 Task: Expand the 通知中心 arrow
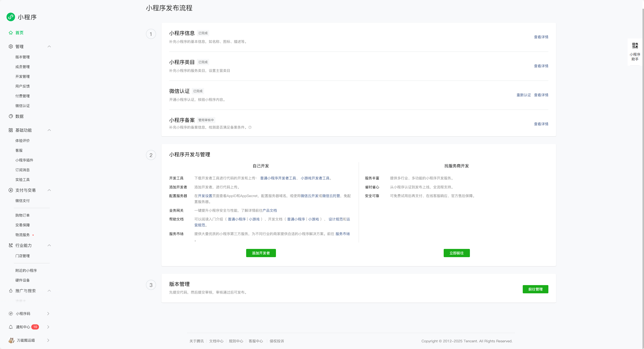(x=48, y=327)
